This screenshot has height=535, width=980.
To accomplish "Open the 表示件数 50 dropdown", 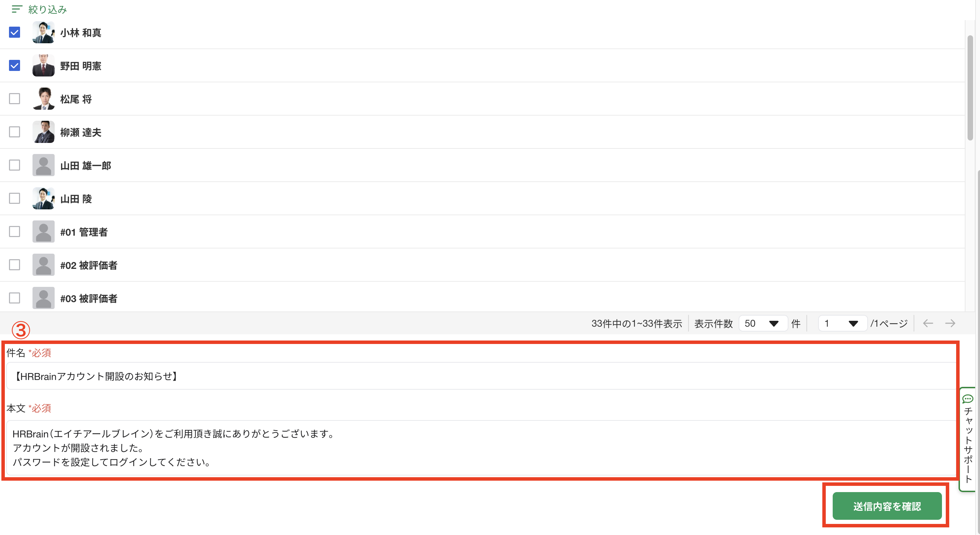I will pos(762,323).
